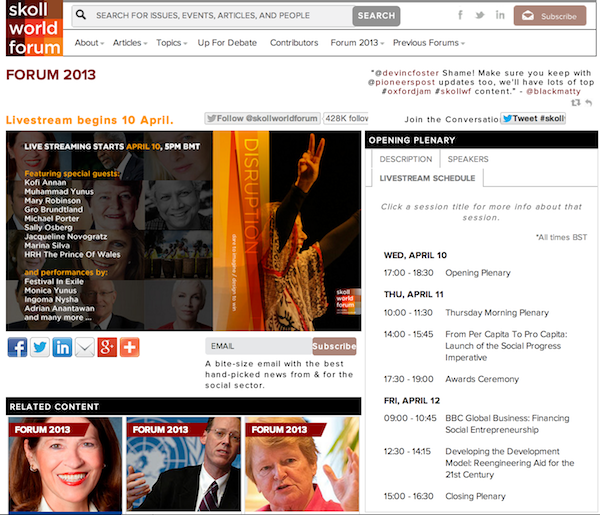Share using the Google Plus icon
The width and height of the screenshot is (600, 515).
click(107, 348)
